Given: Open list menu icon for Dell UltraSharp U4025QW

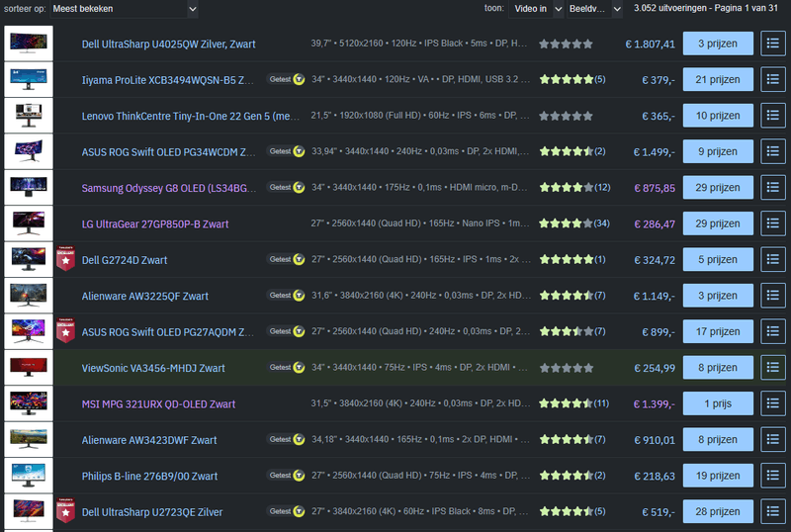Looking at the screenshot, I should tap(772, 44).
